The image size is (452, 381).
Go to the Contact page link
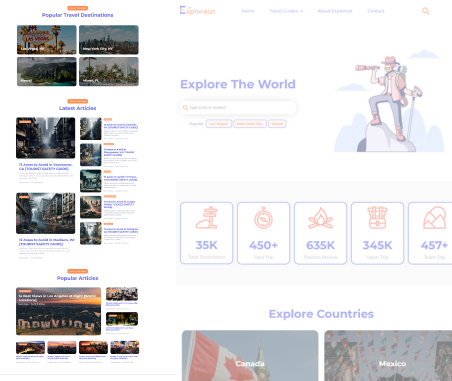coord(376,11)
